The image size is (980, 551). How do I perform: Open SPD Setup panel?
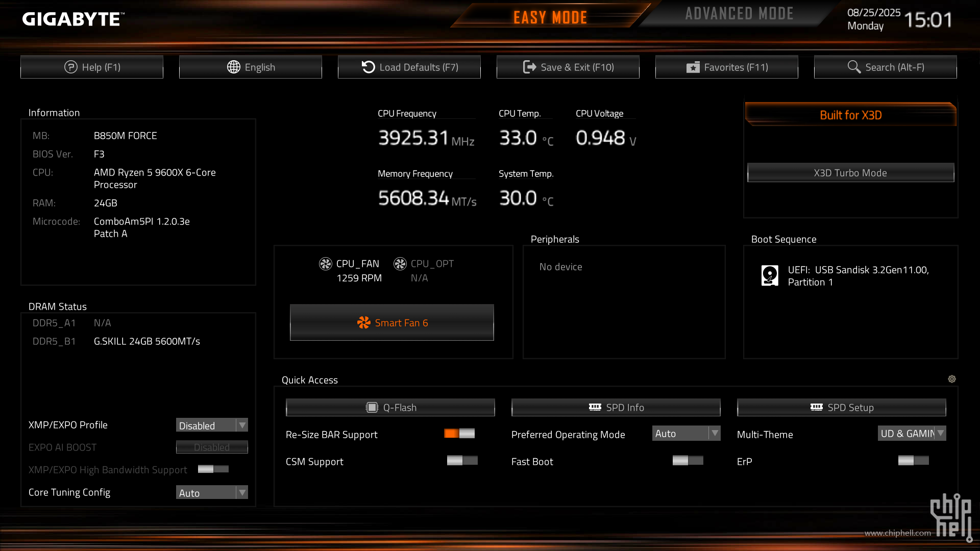pos(842,407)
